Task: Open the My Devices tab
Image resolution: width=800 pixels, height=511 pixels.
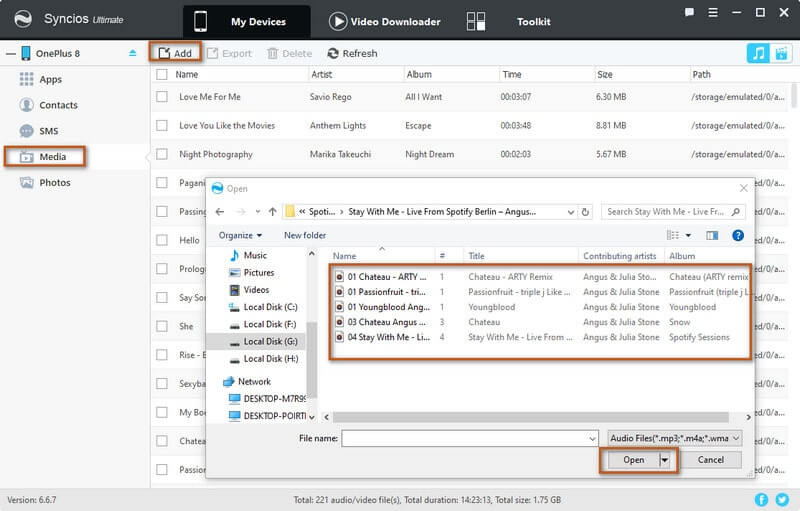Action: pos(246,21)
